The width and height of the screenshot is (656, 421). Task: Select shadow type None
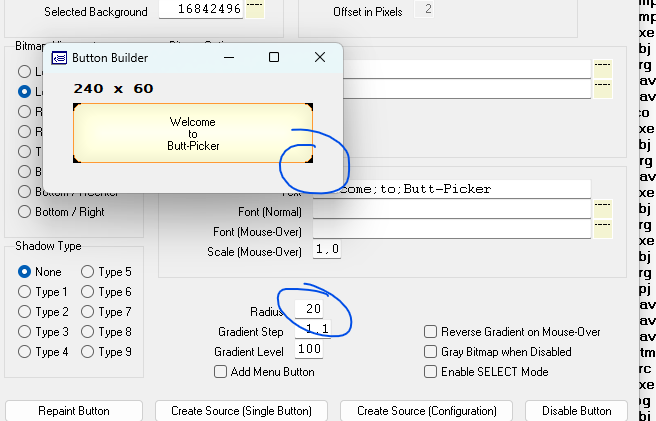[25, 272]
